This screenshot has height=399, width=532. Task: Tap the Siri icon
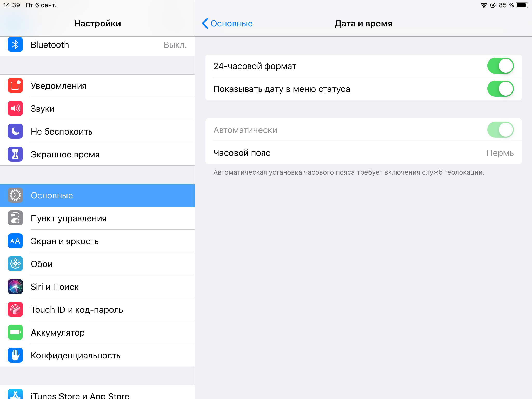click(x=15, y=287)
